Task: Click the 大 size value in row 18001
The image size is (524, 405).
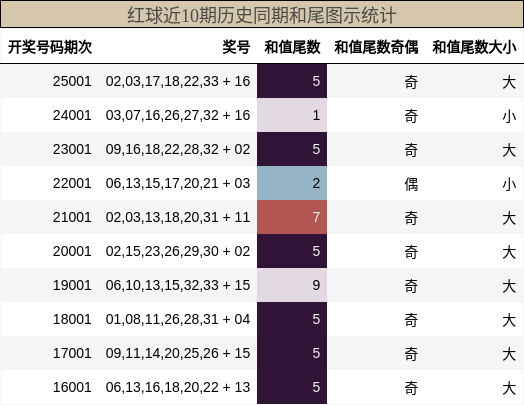Action: (x=509, y=320)
